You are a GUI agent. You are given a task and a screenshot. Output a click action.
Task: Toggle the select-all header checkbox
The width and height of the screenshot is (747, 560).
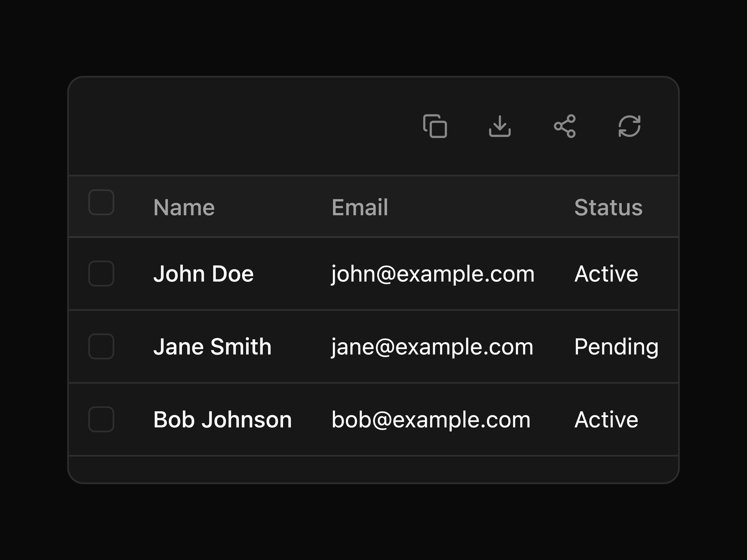(x=101, y=202)
